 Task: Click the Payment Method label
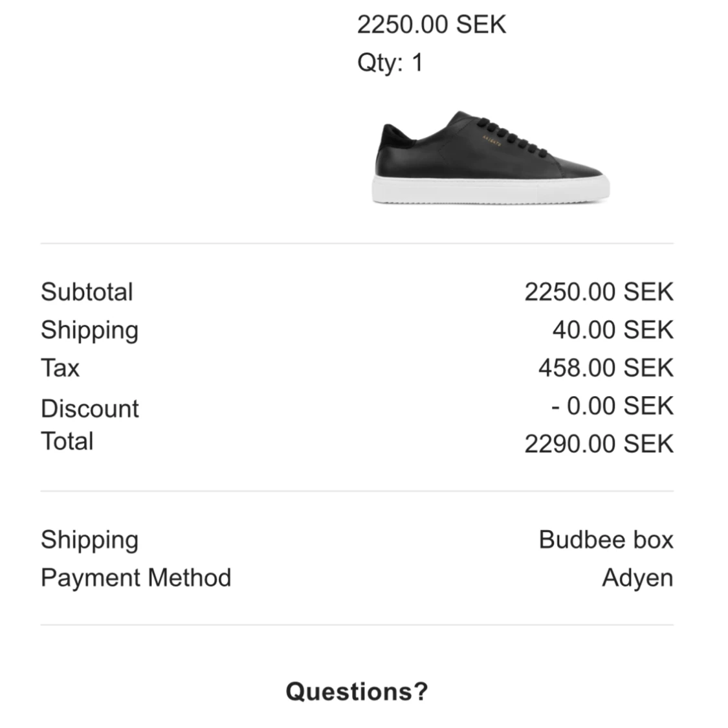(136, 578)
